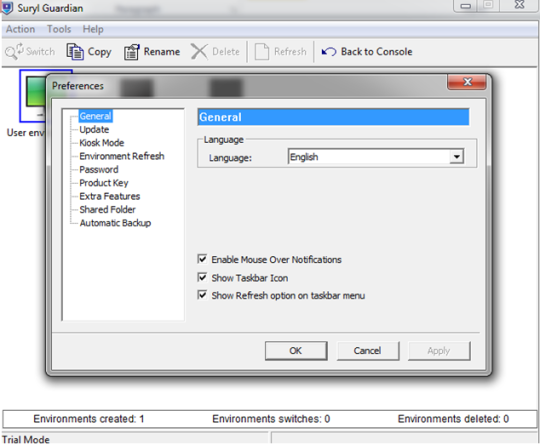Click the Back to Console arrow icon
Image resolution: width=540 pixels, height=445 pixels.
tap(329, 52)
